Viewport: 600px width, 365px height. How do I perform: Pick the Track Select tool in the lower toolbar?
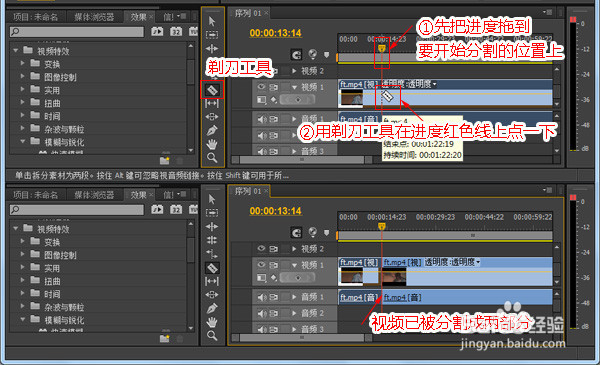[212, 213]
